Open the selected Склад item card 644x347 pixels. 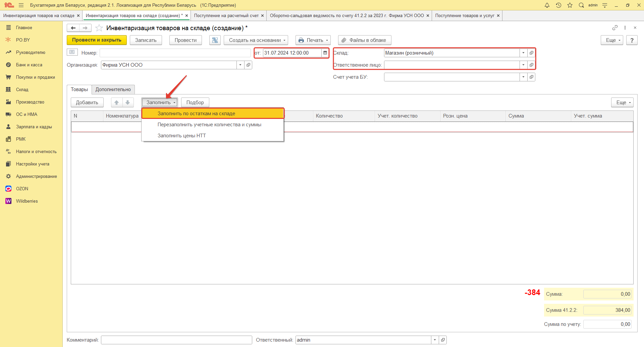point(531,53)
